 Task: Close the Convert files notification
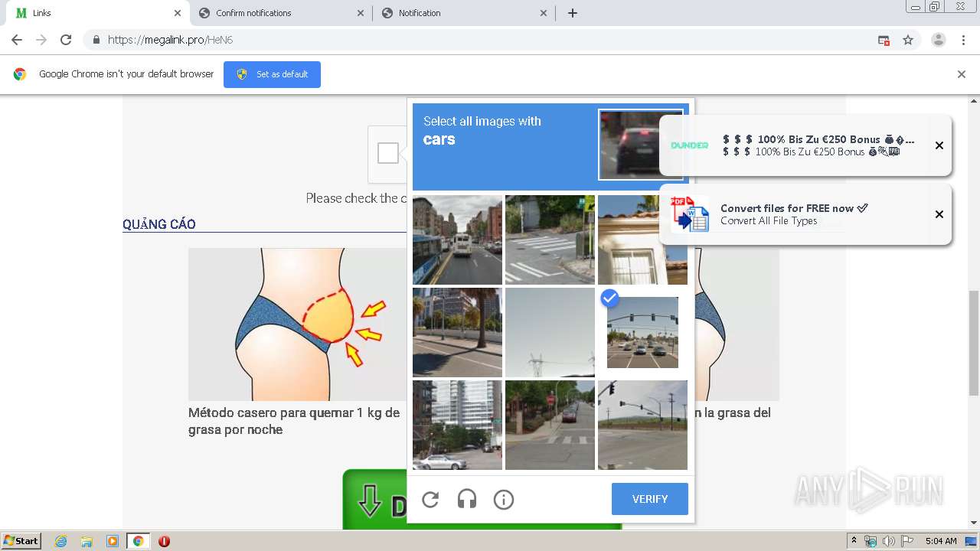point(939,214)
